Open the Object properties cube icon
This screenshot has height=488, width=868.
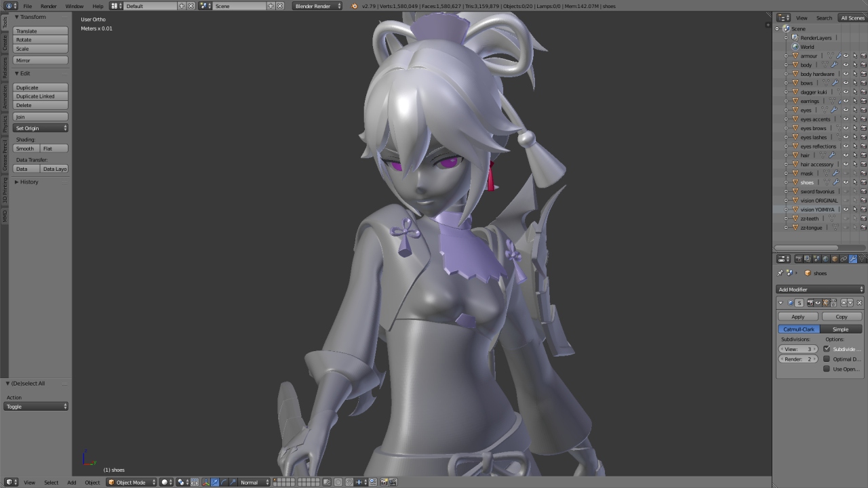coord(835,259)
